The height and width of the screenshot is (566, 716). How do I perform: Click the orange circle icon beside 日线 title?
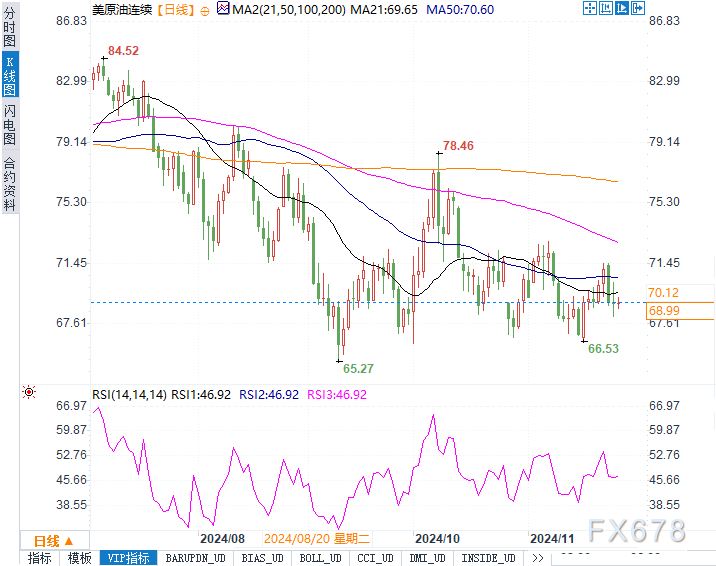(205, 11)
